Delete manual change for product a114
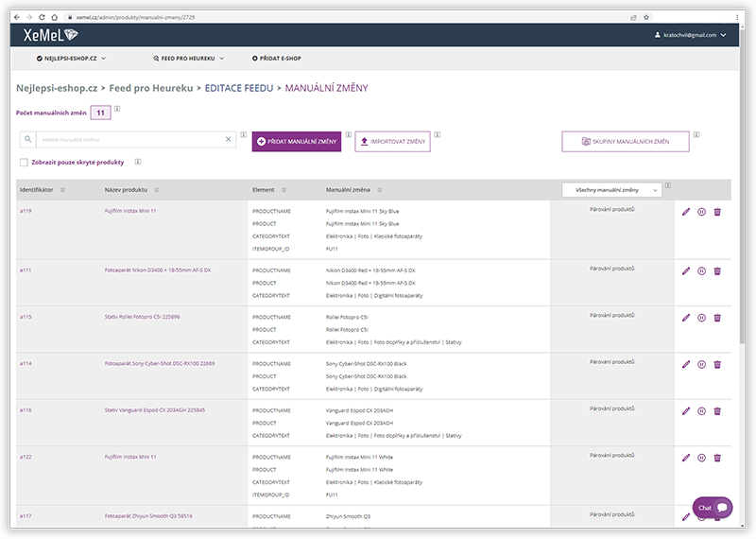The width and height of the screenshot is (756, 539). pos(717,364)
